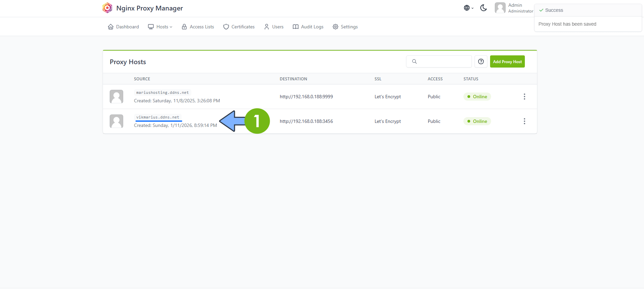Expand the Hosts dropdown menu
This screenshot has width=644, height=289.
tap(160, 27)
